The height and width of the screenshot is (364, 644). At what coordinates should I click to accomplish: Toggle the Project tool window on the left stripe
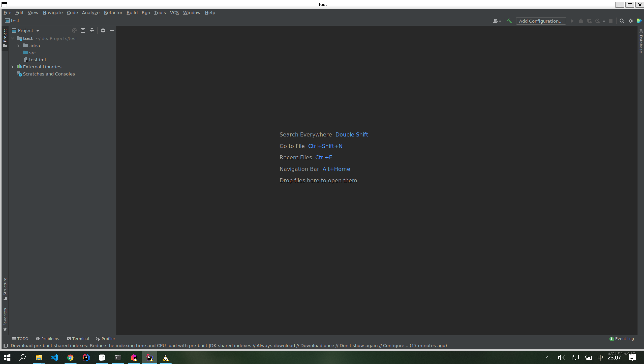[x=5, y=38]
